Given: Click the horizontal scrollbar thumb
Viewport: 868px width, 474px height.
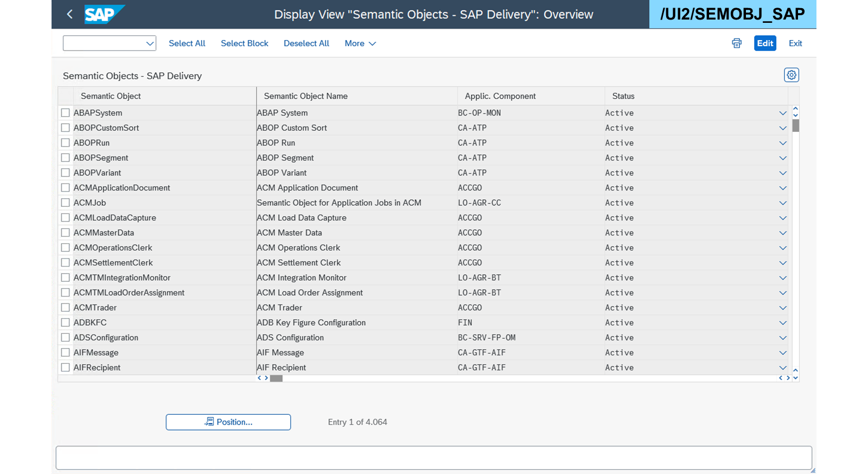Looking at the screenshot, I should [276, 378].
